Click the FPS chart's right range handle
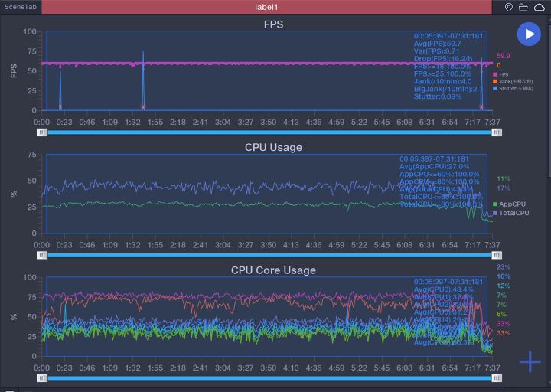This screenshot has height=392, width=551. pos(497,132)
